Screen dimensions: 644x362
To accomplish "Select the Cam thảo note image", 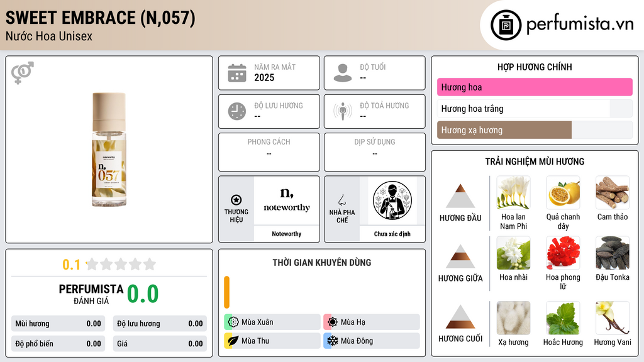I will (x=613, y=192).
